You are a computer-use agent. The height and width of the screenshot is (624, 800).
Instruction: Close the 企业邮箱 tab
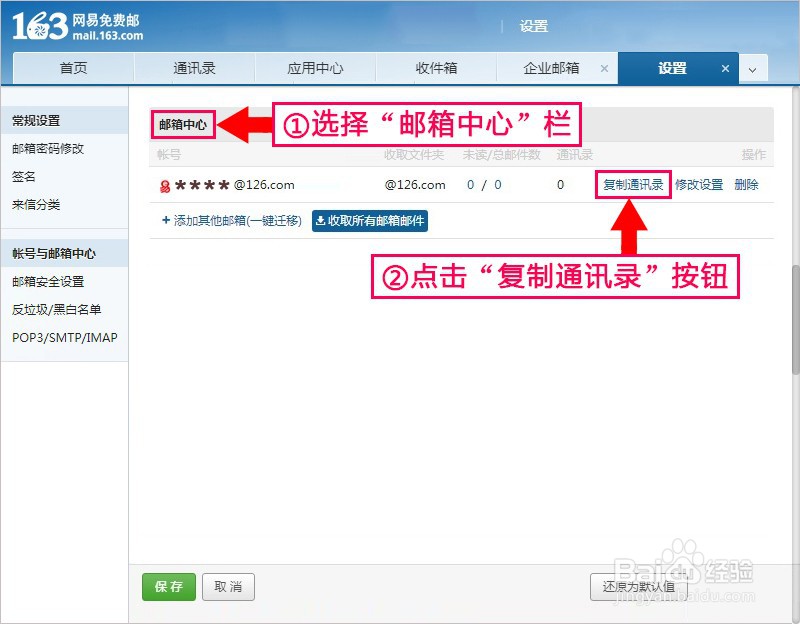pyautogui.click(x=604, y=69)
